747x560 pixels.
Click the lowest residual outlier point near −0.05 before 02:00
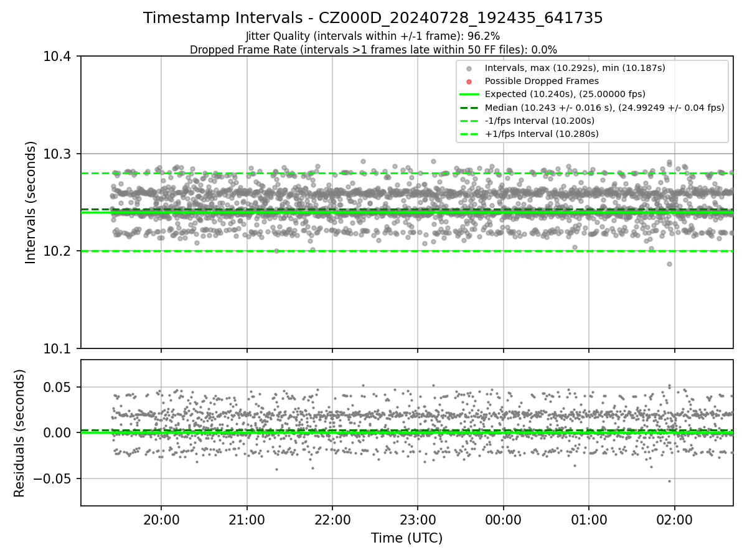(669, 481)
